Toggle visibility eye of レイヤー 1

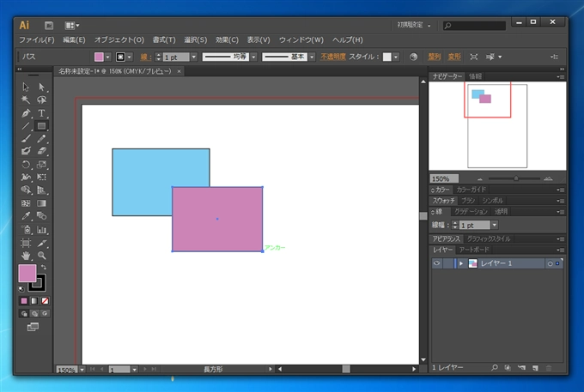[437, 263]
